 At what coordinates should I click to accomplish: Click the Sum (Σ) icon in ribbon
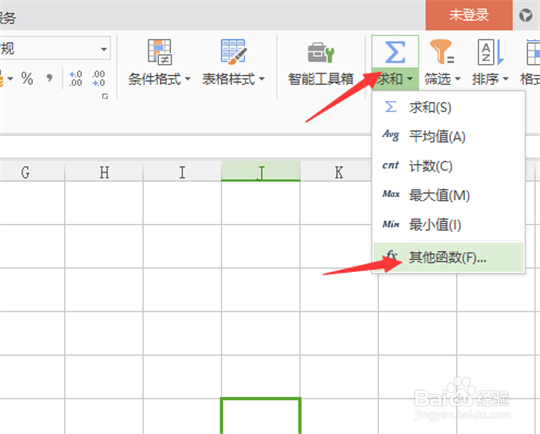(x=395, y=52)
